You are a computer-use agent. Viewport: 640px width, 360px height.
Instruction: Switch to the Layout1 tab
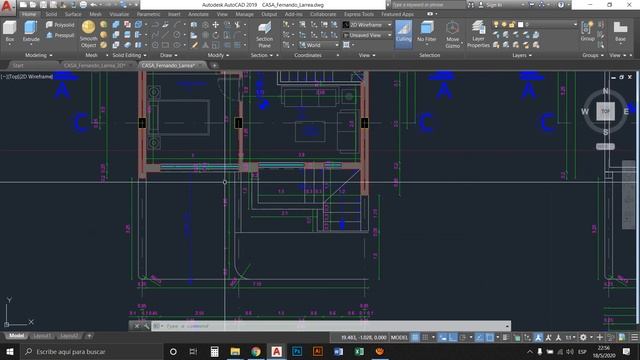(42, 336)
